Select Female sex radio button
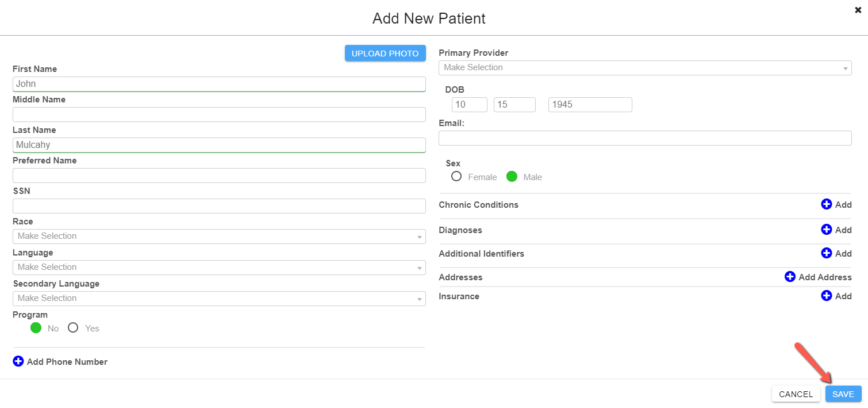 pyautogui.click(x=456, y=176)
